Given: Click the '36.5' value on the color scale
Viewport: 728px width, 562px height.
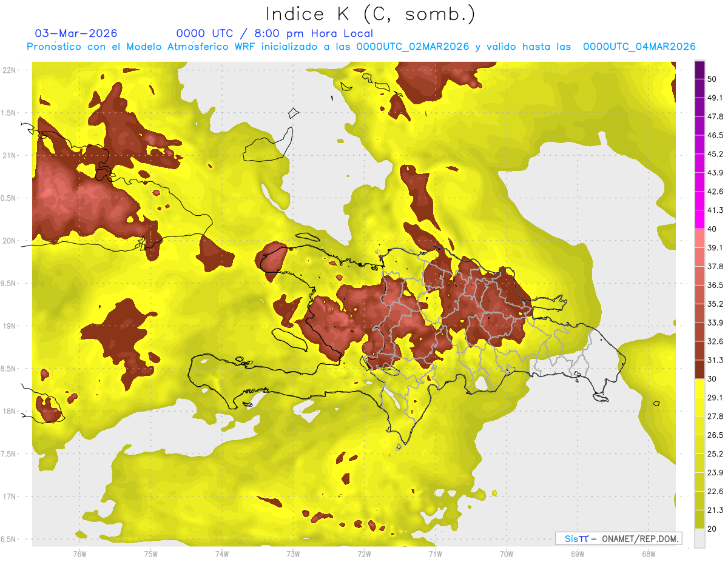Looking at the screenshot, I should (715, 285).
